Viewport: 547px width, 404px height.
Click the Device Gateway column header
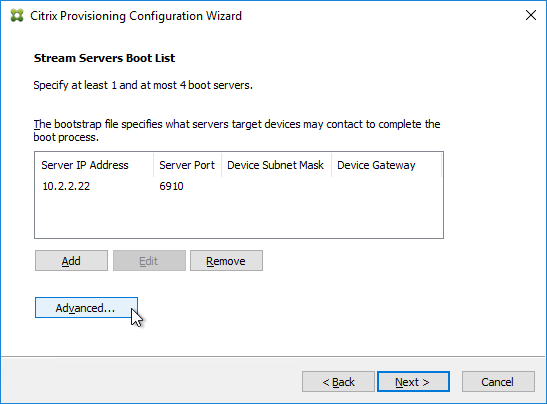click(386, 165)
